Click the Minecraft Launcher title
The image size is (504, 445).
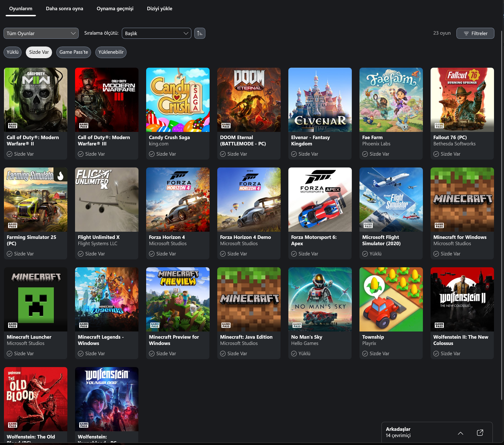tap(29, 337)
